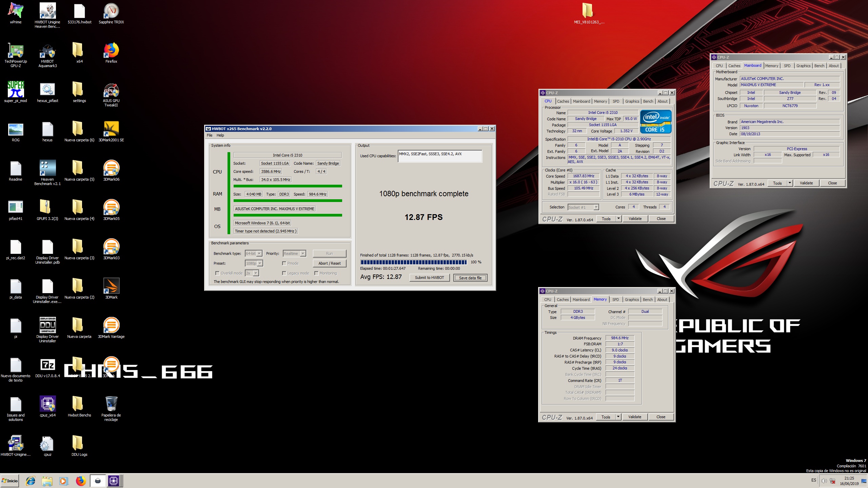
Task: Click Close in CPU-Z Mainboard window
Action: (832, 183)
